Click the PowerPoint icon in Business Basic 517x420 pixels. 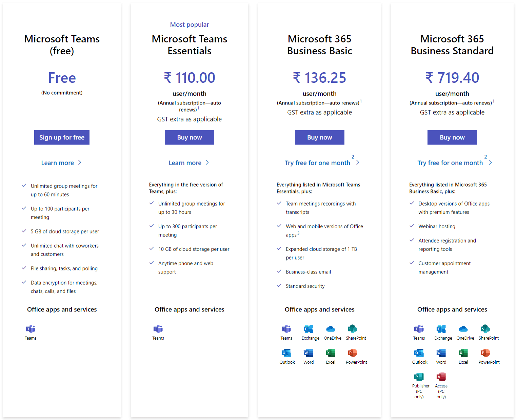tap(353, 353)
